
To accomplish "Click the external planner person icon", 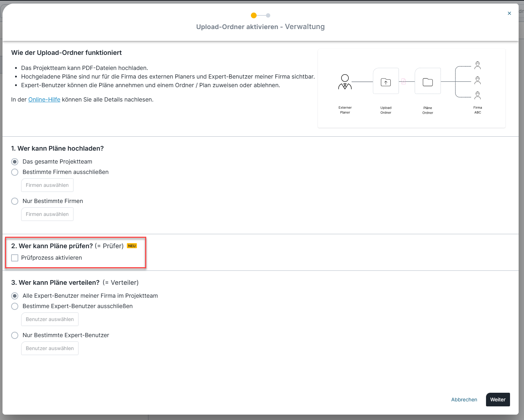I will pos(345,82).
